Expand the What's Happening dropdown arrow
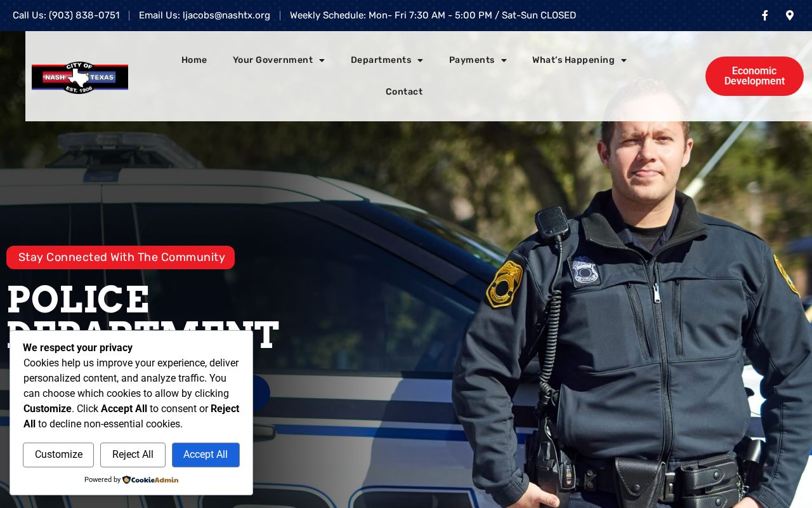The image size is (812, 508). 624,60
